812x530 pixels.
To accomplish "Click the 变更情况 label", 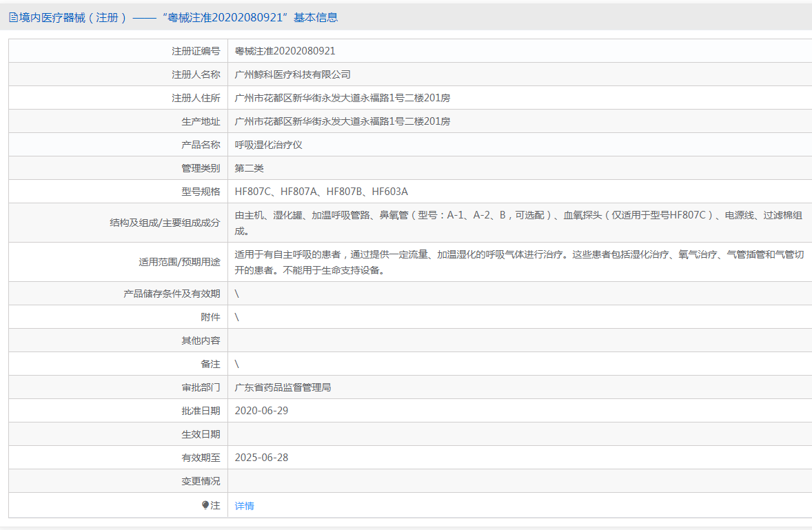I will click(201, 481).
